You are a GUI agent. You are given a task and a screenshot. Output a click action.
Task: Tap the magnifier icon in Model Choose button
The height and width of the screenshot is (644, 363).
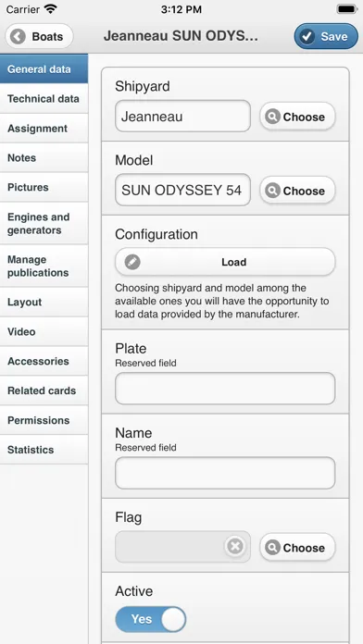point(272,191)
